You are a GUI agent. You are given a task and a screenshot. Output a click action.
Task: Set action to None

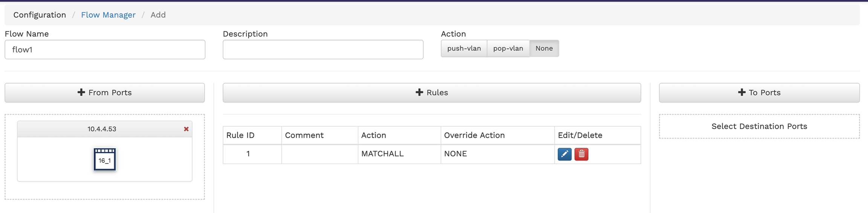click(544, 49)
